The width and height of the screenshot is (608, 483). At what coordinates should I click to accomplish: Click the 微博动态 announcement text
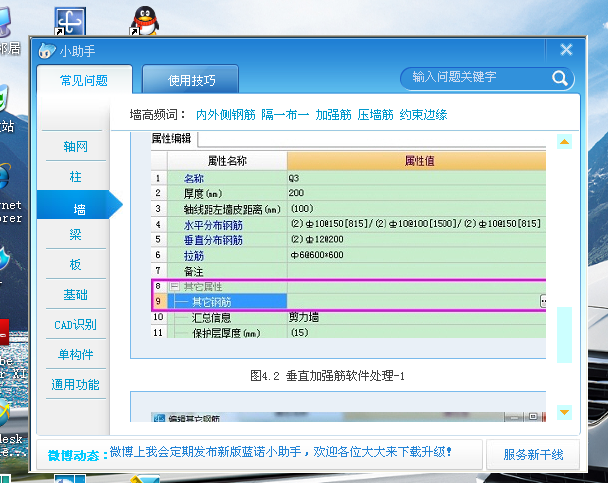(280, 452)
